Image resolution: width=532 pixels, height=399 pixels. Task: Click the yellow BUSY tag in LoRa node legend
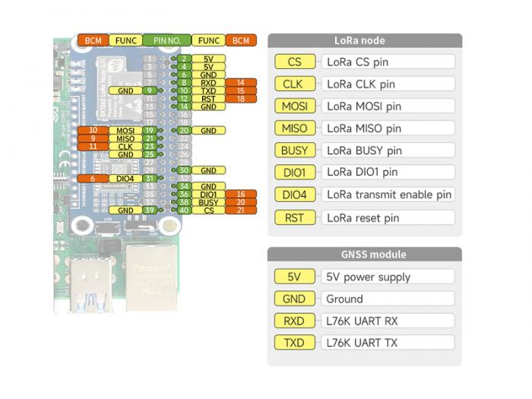click(x=295, y=150)
